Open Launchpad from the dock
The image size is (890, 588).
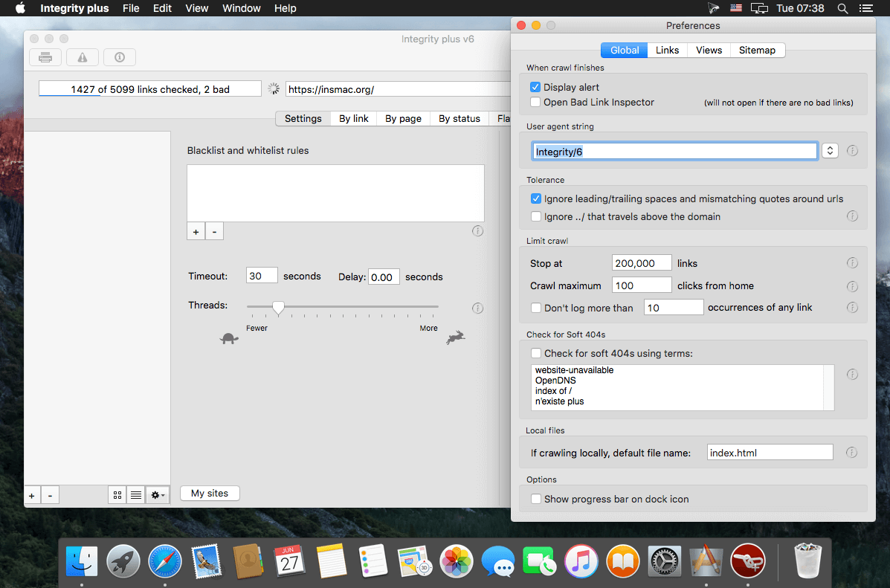point(123,561)
